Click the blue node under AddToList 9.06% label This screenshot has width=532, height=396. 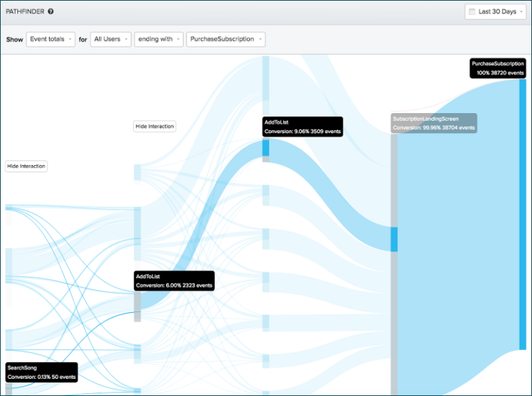click(265, 148)
